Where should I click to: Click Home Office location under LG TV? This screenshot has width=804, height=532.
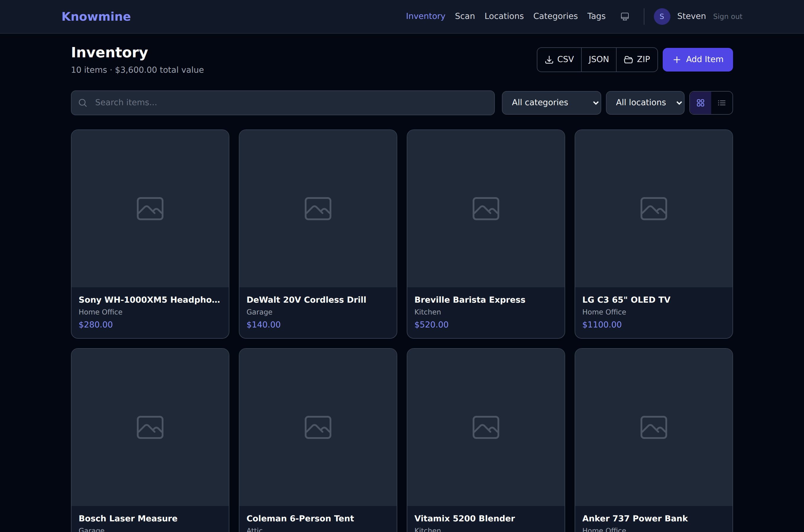click(604, 312)
